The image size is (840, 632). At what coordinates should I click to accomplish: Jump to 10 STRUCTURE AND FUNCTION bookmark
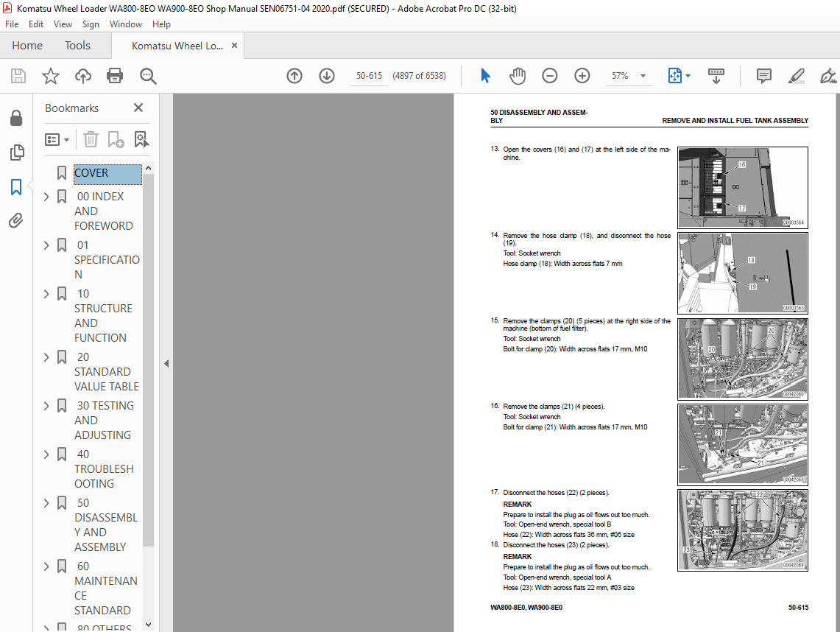tap(103, 316)
